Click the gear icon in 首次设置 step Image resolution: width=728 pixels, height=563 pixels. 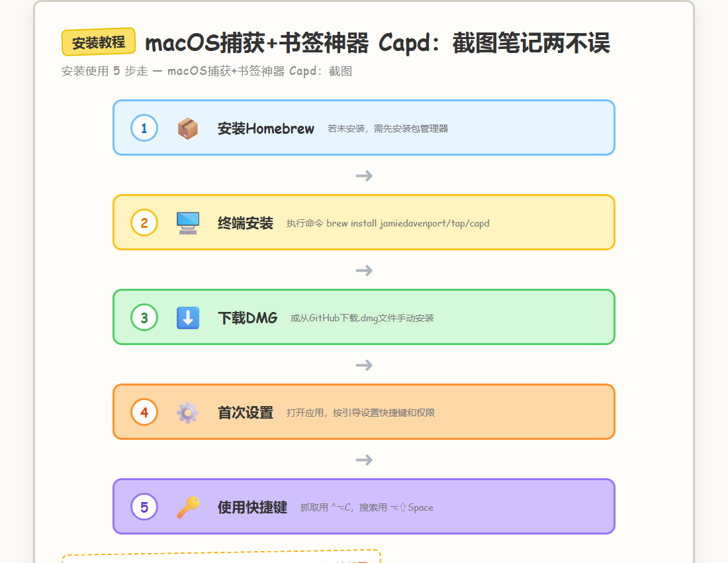(188, 413)
